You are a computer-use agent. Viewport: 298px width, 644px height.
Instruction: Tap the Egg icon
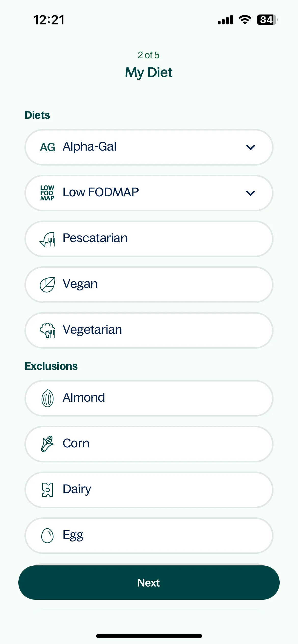tap(47, 536)
